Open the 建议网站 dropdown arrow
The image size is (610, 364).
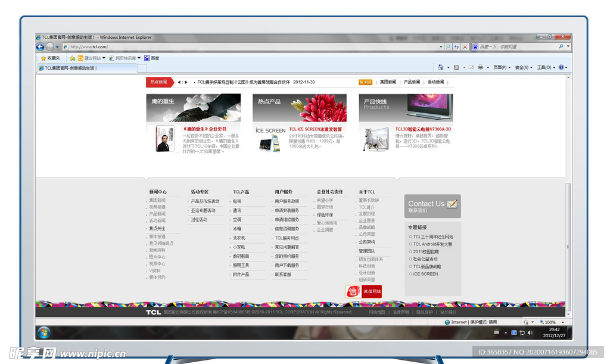coord(104,58)
